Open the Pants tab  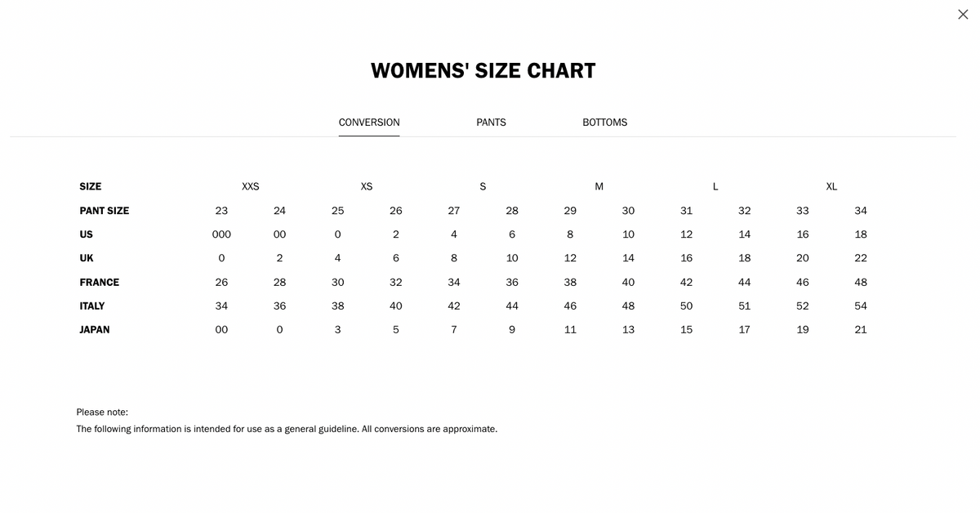pyautogui.click(x=491, y=123)
